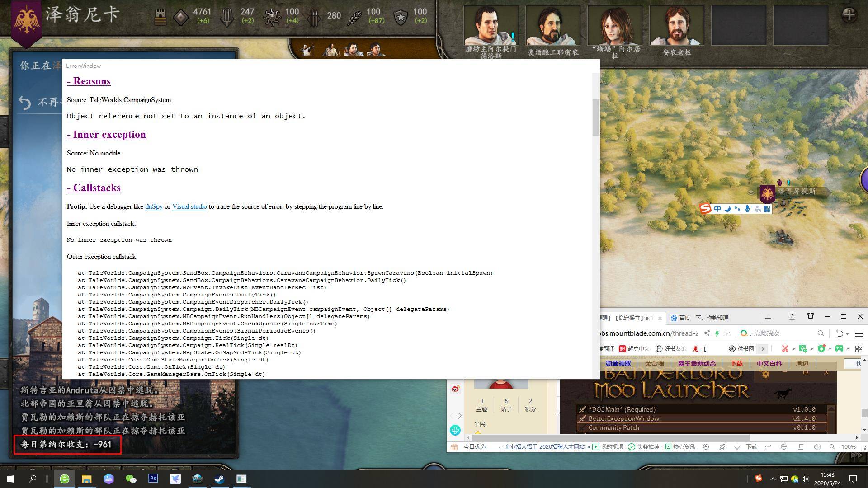Click the round plus button at top right

click(849, 15)
